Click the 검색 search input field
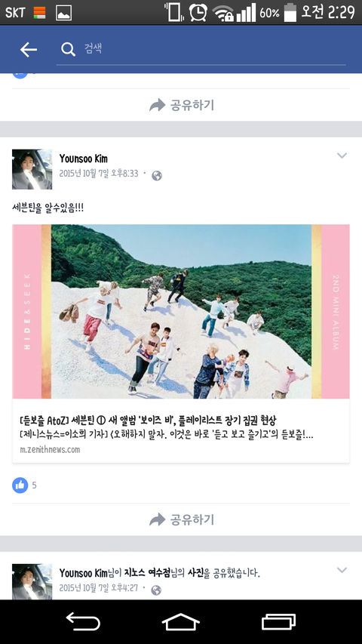The width and height of the screenshot is (362, 644). (201, 50)
